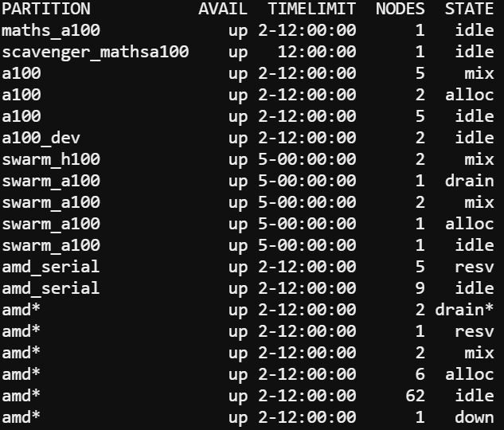This screenshot has width=504, height=430.
Task: Click the maths_a100 partition name
Action: [x=50, y=31]
